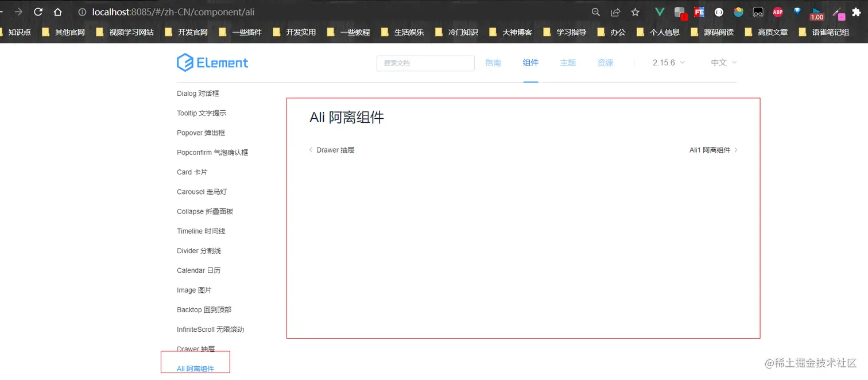Open the grey squares extension with red badge

coord(680,13)
